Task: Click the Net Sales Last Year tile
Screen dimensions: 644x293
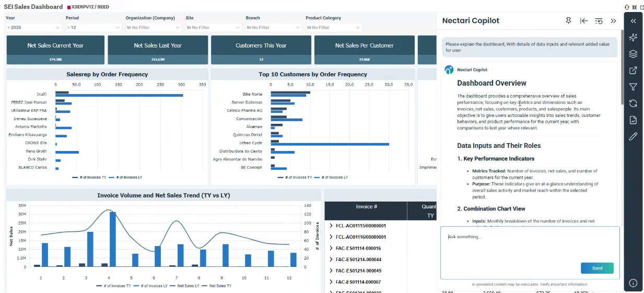Action: click(x=158, y=50)
